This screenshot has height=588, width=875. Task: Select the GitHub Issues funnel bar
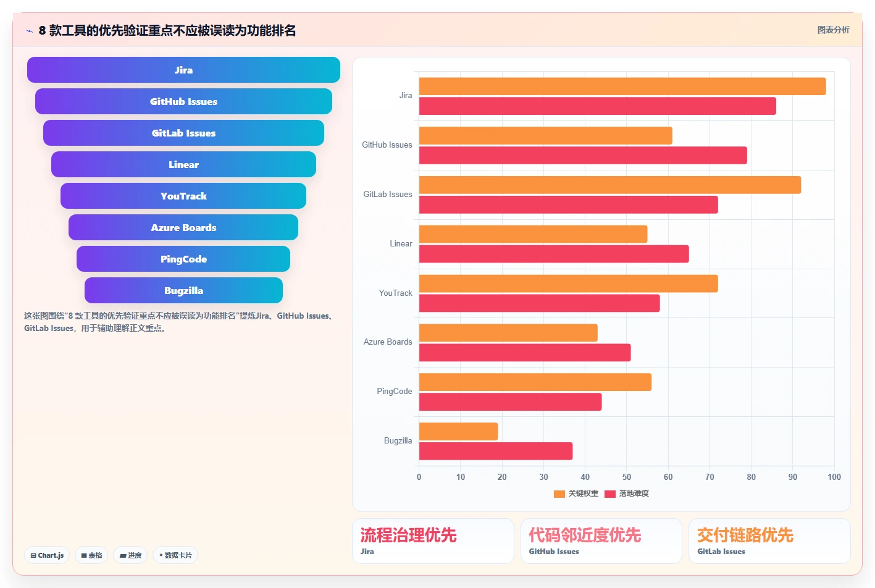coord(183,101)
